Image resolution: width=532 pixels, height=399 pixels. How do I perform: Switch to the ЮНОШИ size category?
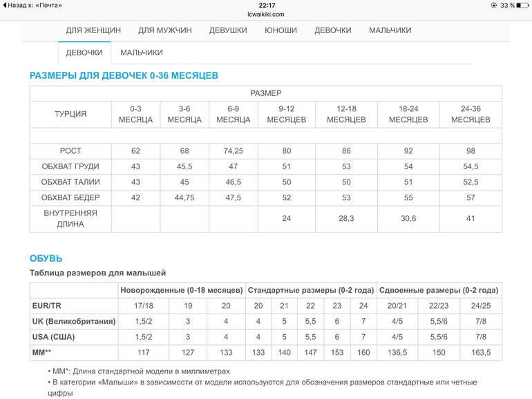pyautogui.click(x=281, y=30)
